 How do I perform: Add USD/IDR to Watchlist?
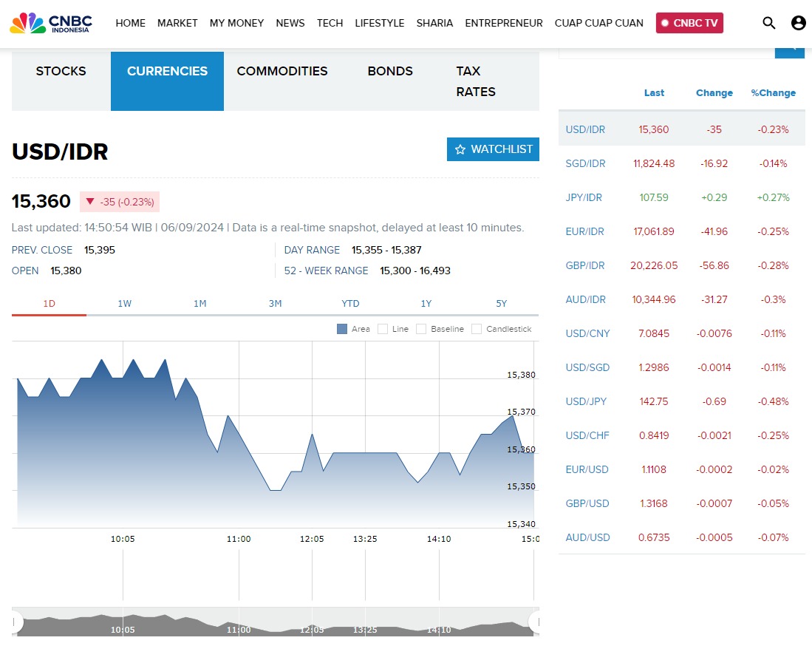tap(493, 149)
